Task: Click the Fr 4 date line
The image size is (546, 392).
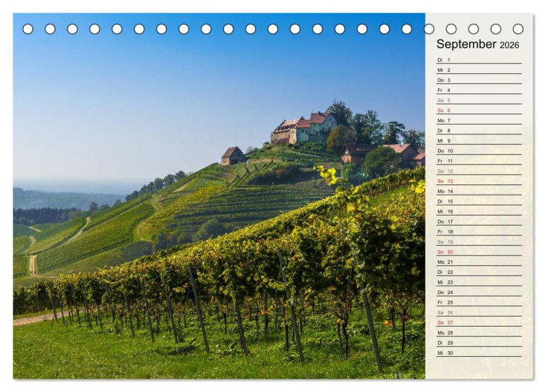Action: [478, 90]
